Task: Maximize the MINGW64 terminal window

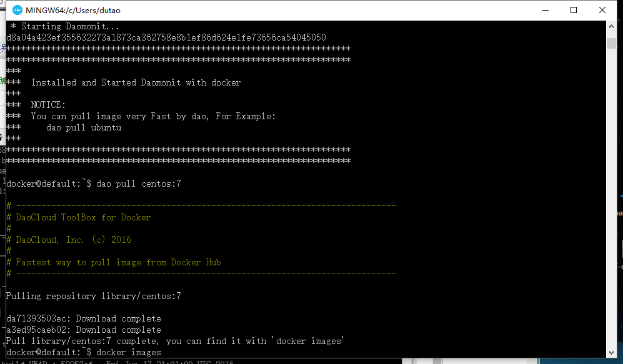Action: coord(574,10)
